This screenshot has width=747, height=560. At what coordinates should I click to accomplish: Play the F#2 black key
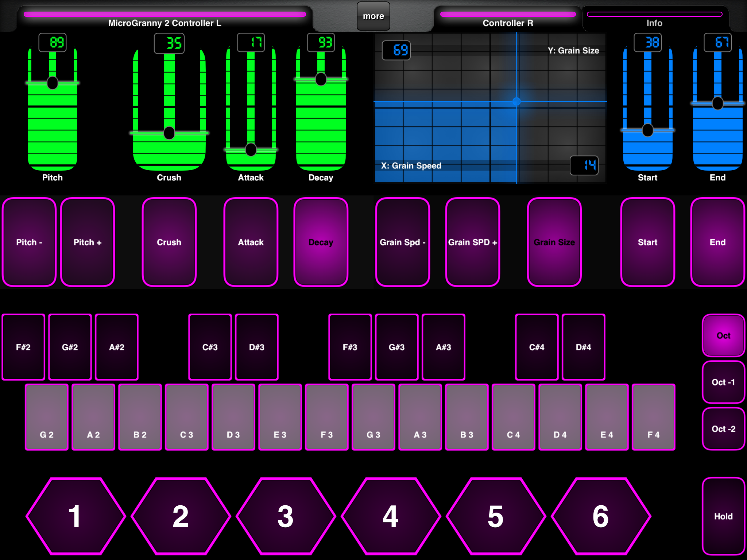[x=23, y=347]
